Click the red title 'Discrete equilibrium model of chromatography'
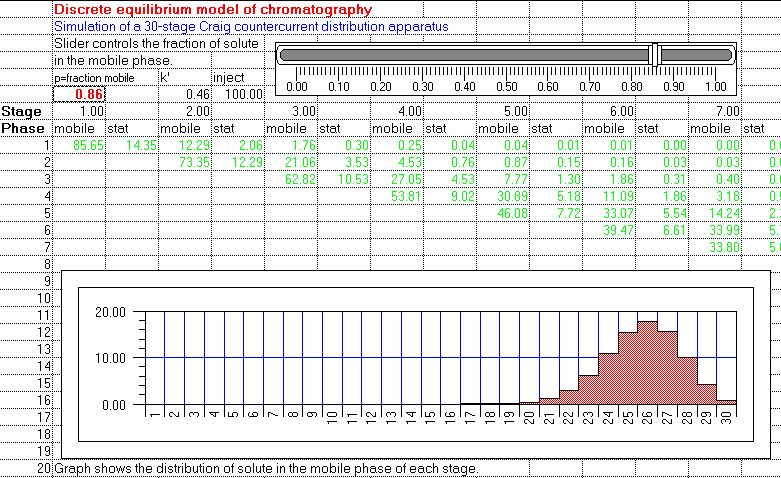 (212, 9)
